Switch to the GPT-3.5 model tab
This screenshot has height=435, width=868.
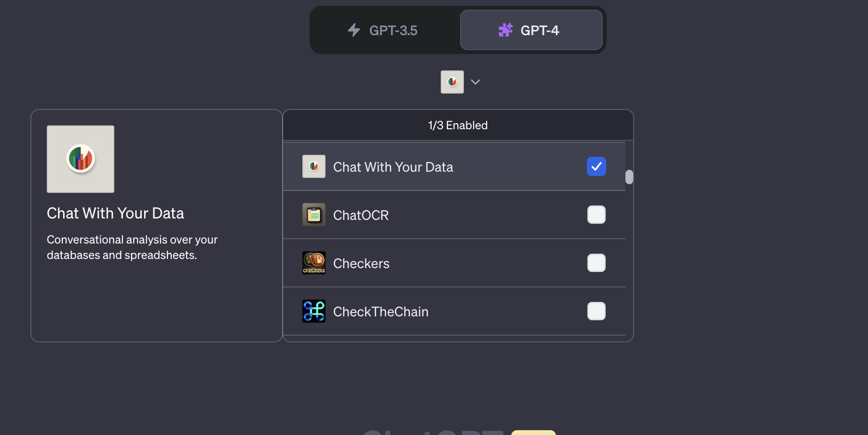click(383, 30)
